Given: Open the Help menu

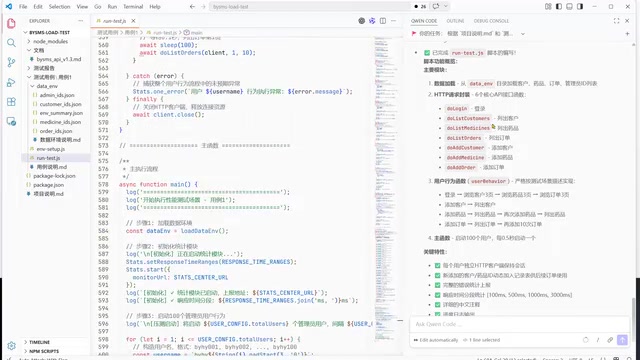Looking at the screenshot, I should (155, 7).
